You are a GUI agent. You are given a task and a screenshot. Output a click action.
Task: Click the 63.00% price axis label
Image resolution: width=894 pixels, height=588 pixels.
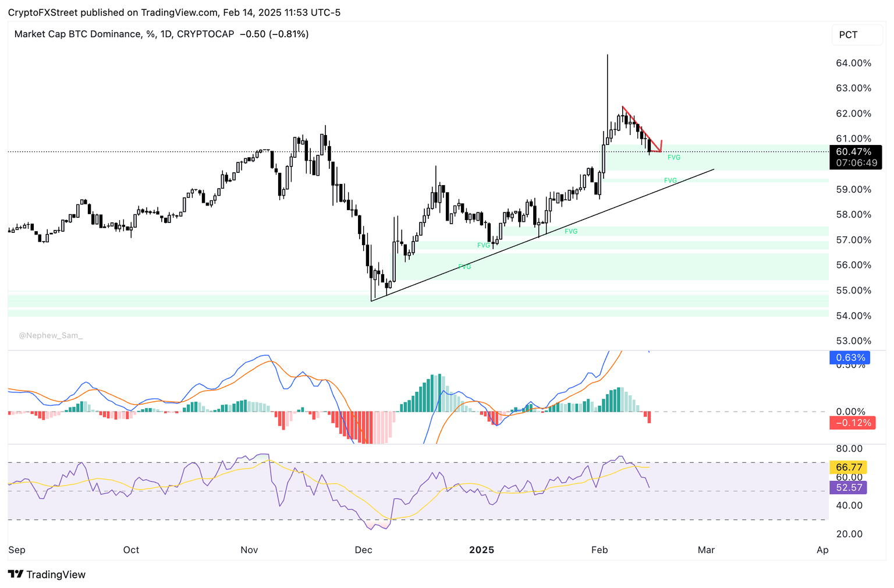pyautogui.click(x=854, y=88)
